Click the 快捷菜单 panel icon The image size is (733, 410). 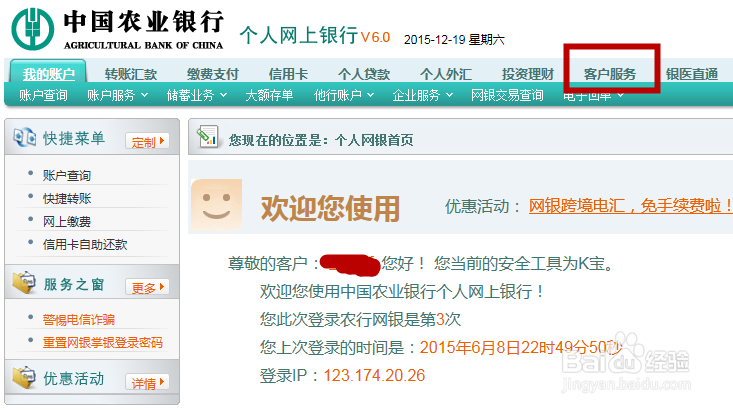[24, 137]
